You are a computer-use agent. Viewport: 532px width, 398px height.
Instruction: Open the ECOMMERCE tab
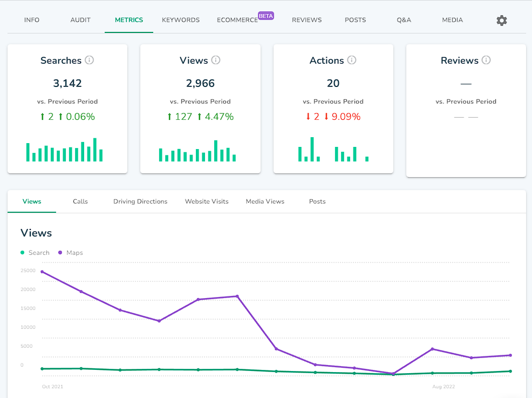[237, 20]
